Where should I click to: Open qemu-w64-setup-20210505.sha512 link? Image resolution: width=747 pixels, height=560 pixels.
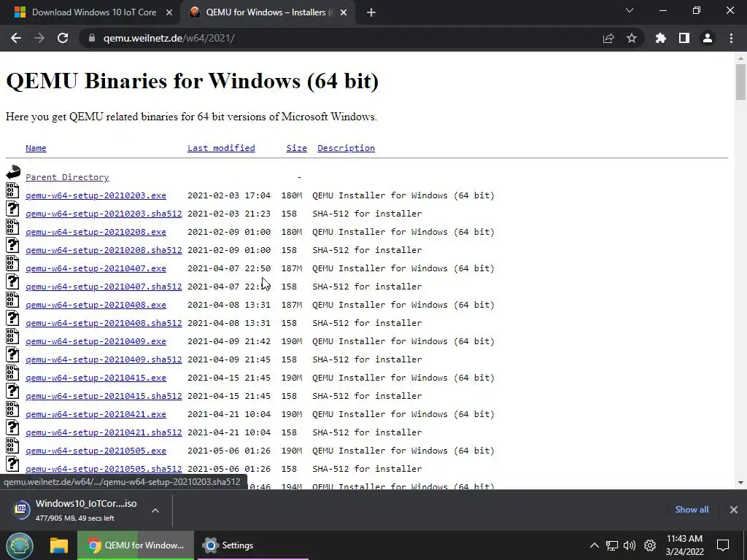click(x=104, y=469)
